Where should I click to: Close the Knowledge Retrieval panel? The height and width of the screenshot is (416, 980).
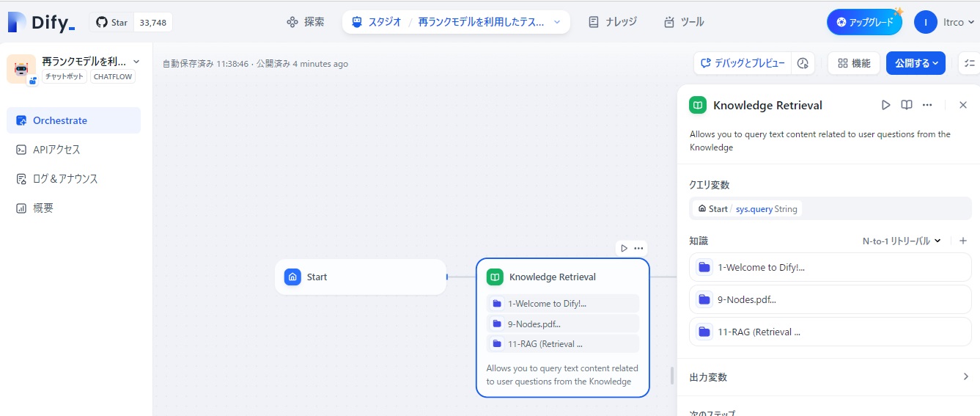coord(963,105)
